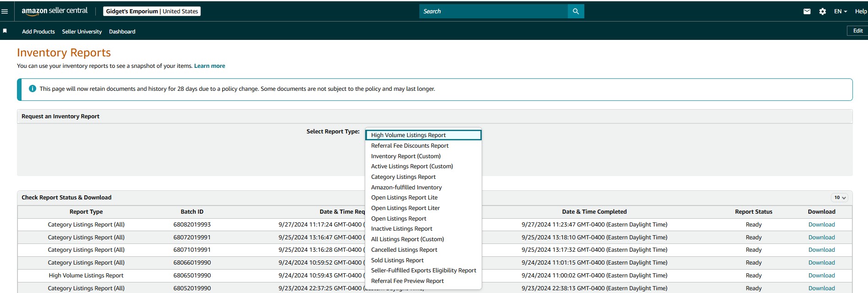Download report batch 68066019990

821,262
